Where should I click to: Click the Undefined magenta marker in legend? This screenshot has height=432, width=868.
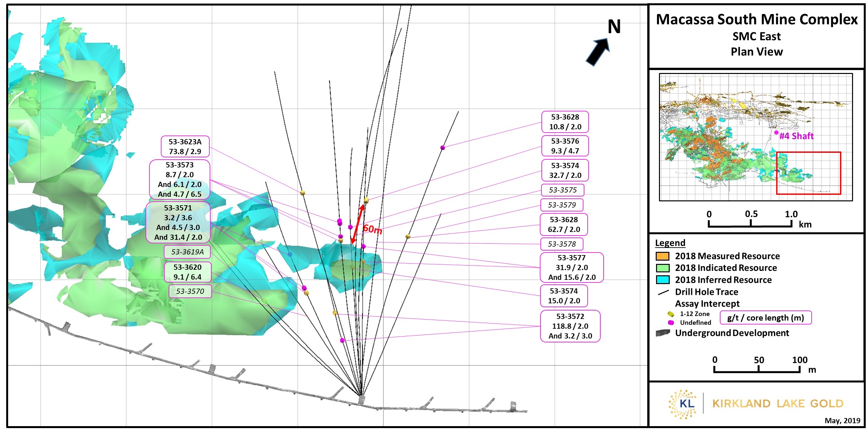point(671,323)
